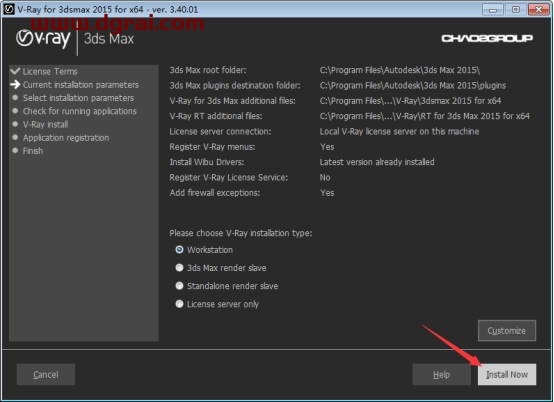Cancel the V-Ray installation
This screenshot has width=554, height=402.
(x=46, y=374)
